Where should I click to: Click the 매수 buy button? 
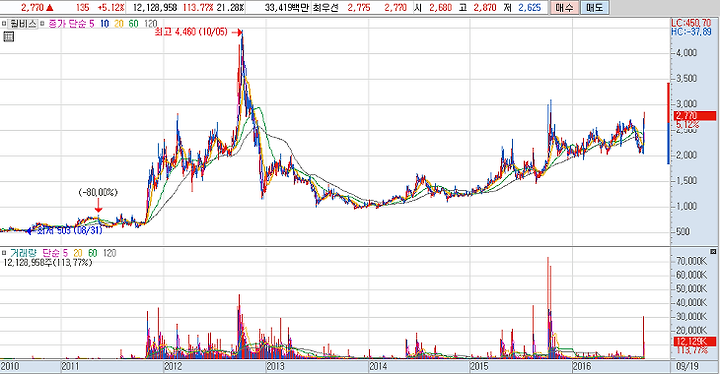point(564,7)
